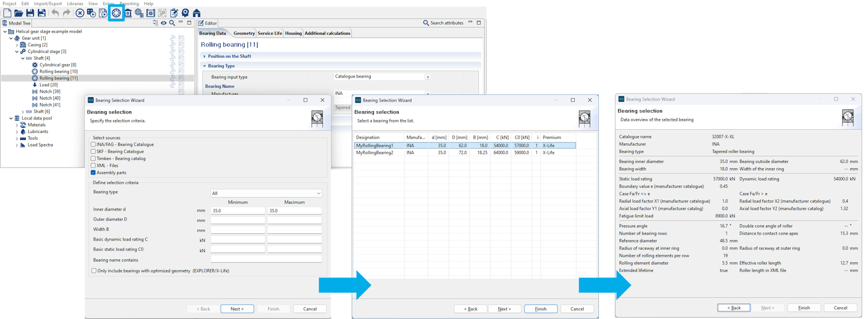This screenshot has width=868, height=319.
Task: Click the globe database toolbar icon
Action: point(139,13)
